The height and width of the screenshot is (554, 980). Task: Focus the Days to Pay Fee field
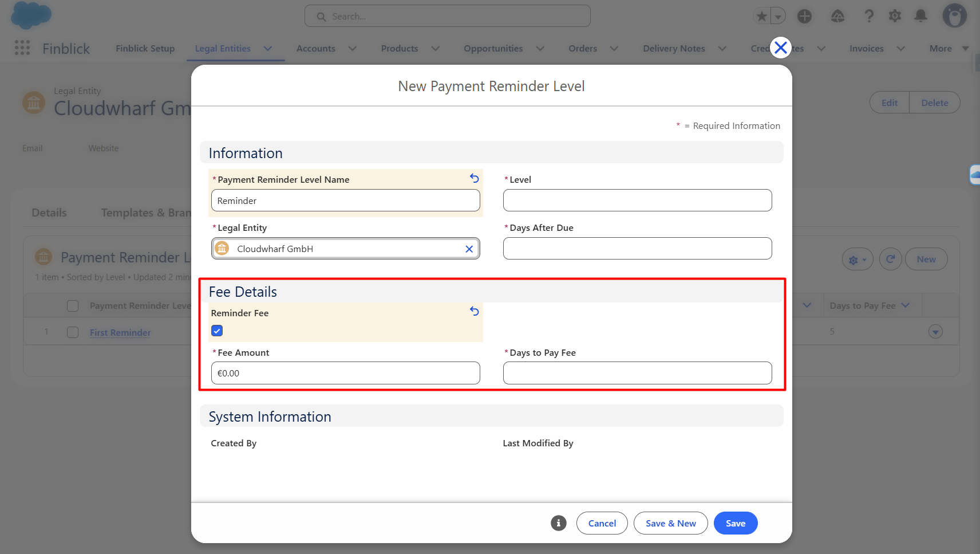[638, 373]
